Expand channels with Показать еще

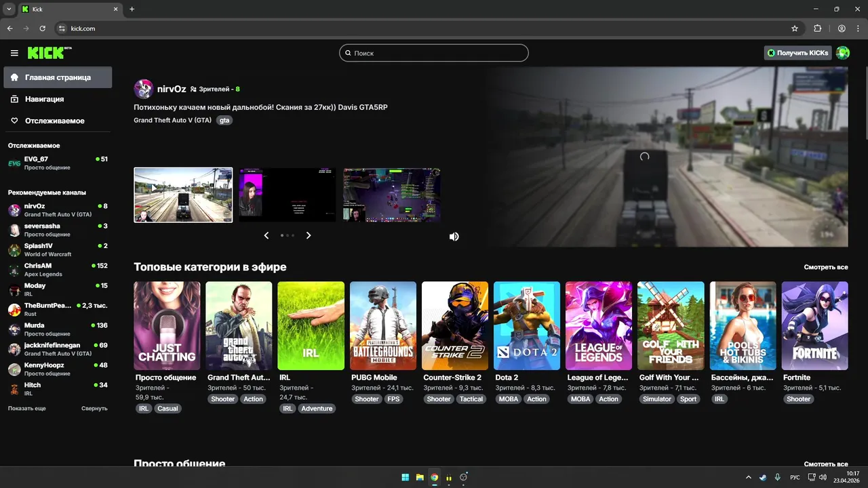tap(27, 409)
